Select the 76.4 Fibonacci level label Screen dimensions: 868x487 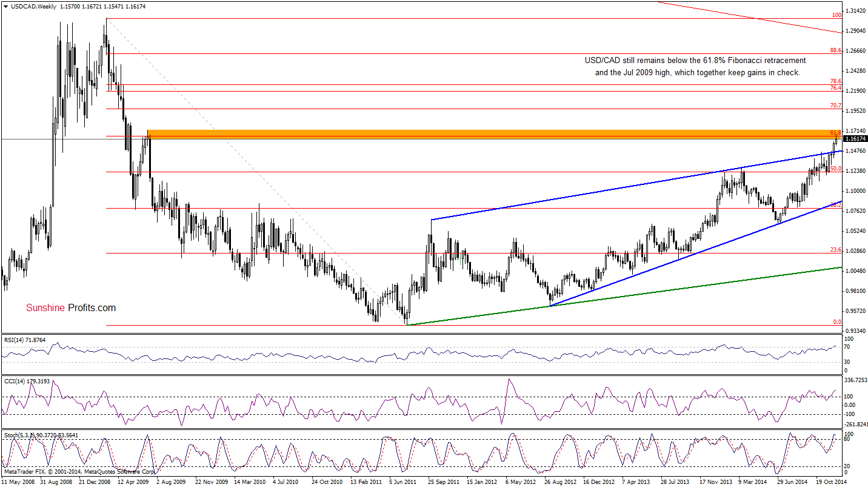(836, 88)
